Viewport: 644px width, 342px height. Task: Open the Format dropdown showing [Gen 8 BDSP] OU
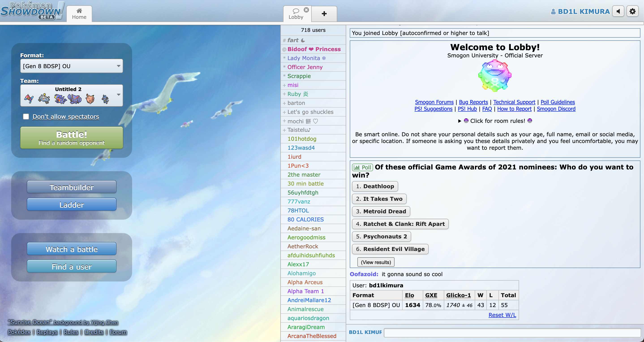pyautogui.click(x=71, y=66)
